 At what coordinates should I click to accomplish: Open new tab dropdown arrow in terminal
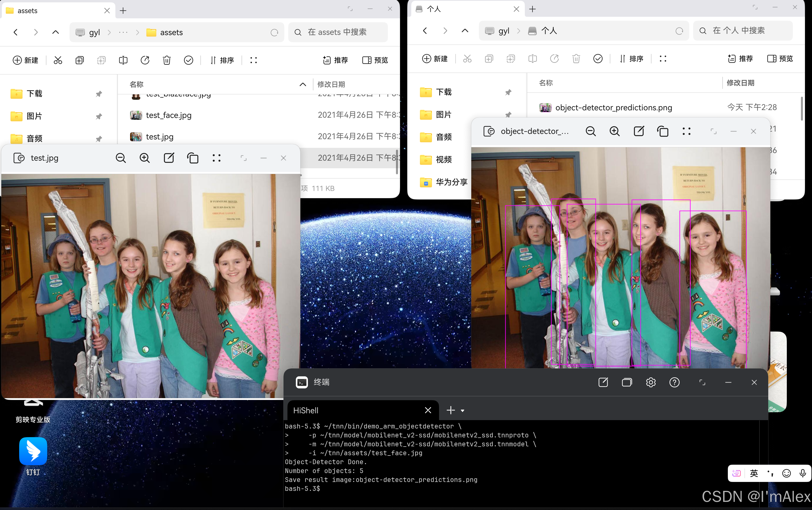[463, 411]
